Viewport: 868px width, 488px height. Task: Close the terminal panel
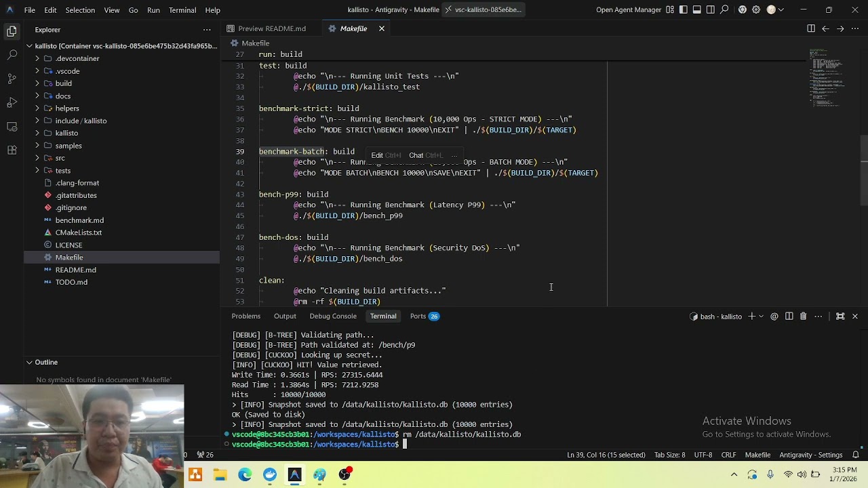click(855, 317)
